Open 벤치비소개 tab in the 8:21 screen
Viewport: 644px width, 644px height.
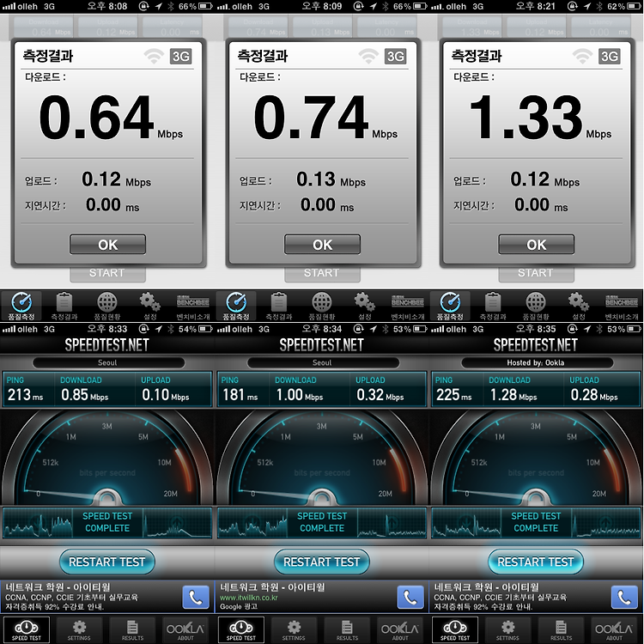[622, 306]
